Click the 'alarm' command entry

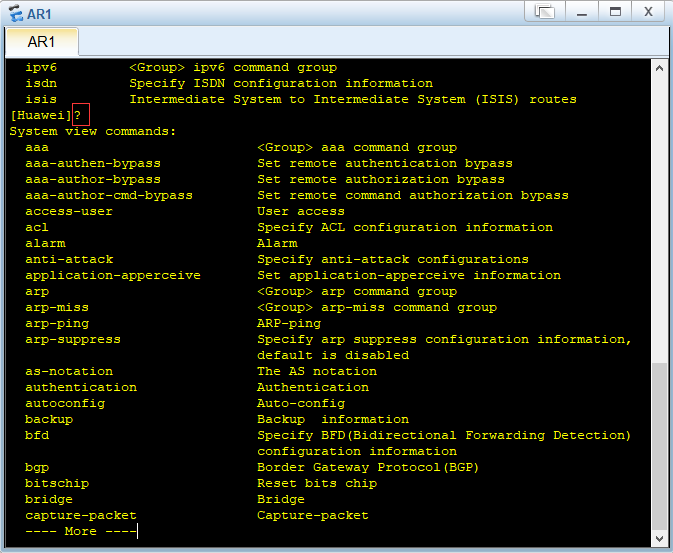45,243
